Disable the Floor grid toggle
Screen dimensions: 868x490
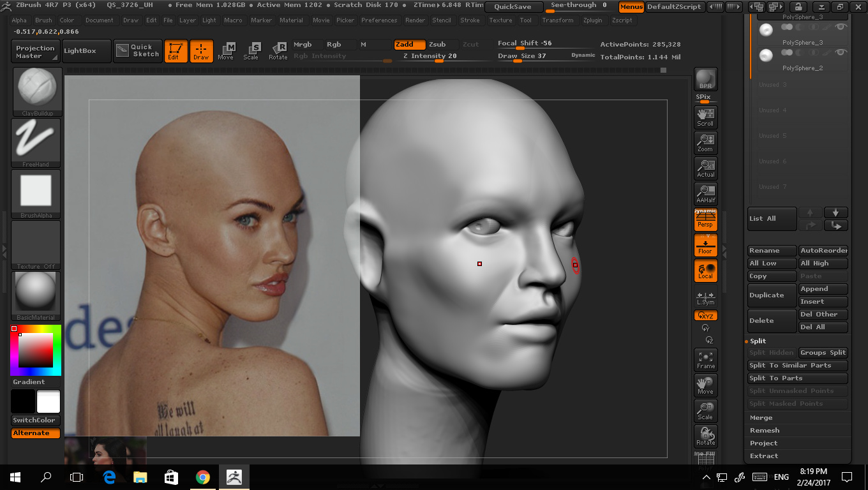705,245
